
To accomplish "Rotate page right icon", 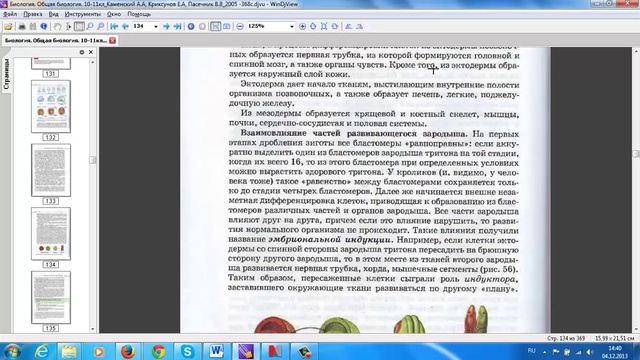I will coord(360,27).
